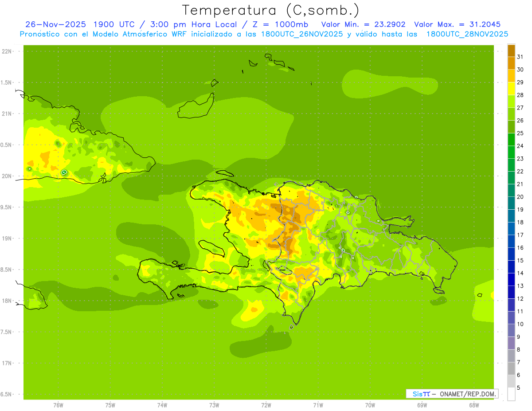
Task: Click the '18N' latitude label
Action: pos(7,301)
